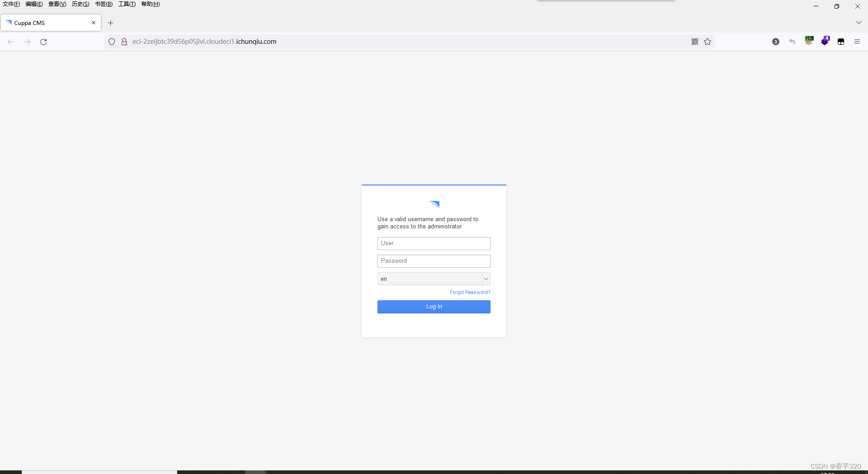Screen dimensions: 868x474
Task: Close the Cuppa CMS tab
Action: click(x=94, y=23)
